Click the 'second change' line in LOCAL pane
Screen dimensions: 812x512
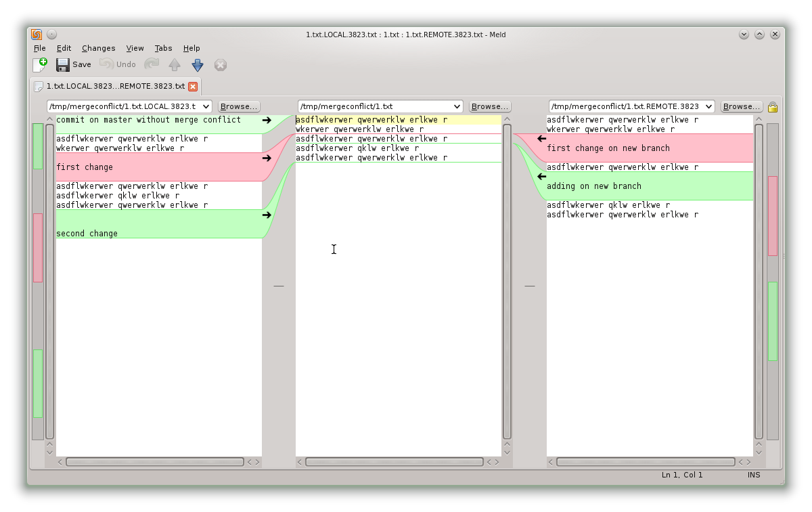87,234
